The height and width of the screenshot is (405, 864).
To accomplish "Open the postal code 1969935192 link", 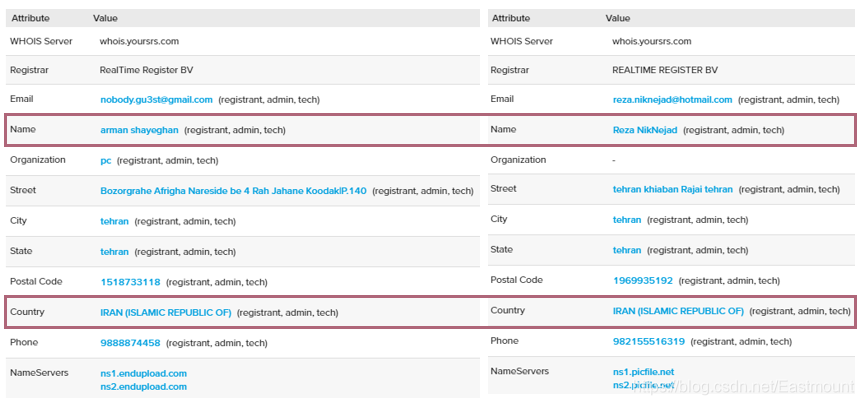I will pos(643,280).
